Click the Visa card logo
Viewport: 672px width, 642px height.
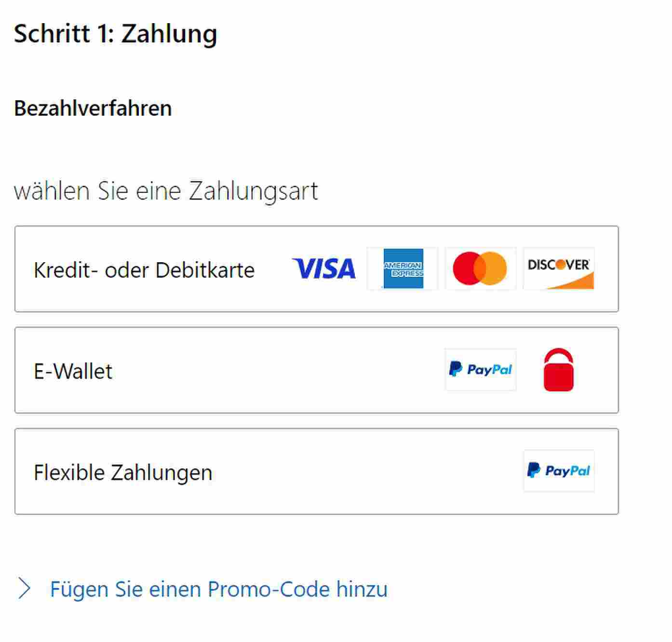[x=324, y=269]
